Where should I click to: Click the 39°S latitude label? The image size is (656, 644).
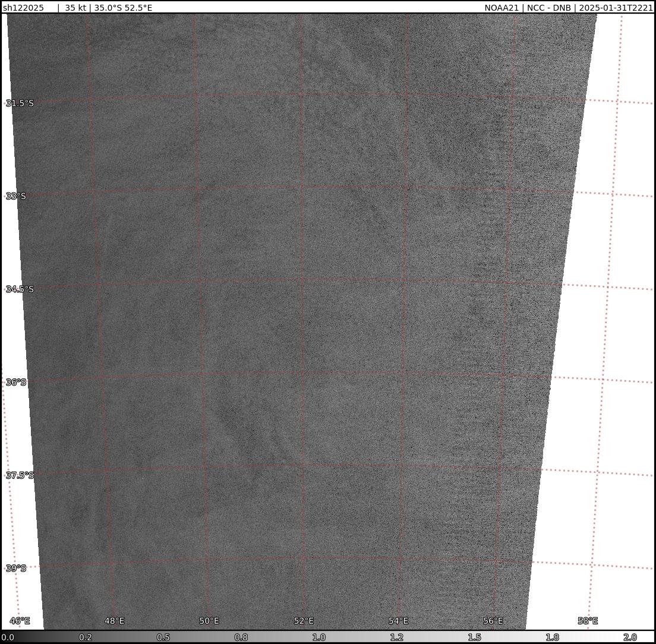tap(16, 568)
